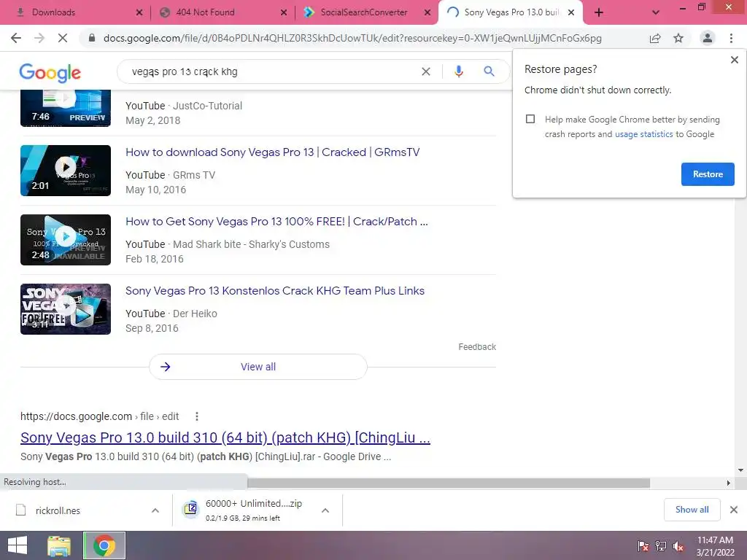This screenshot has width=747, height=560.
Task: Close the downloads bar
Action: point(734,510)
